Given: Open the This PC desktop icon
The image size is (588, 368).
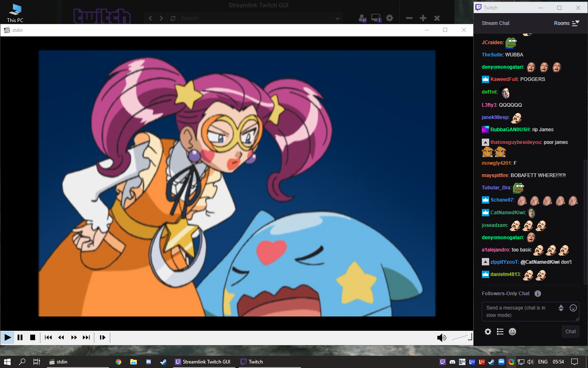Looking at the screenshot, I should coord(15,13).
